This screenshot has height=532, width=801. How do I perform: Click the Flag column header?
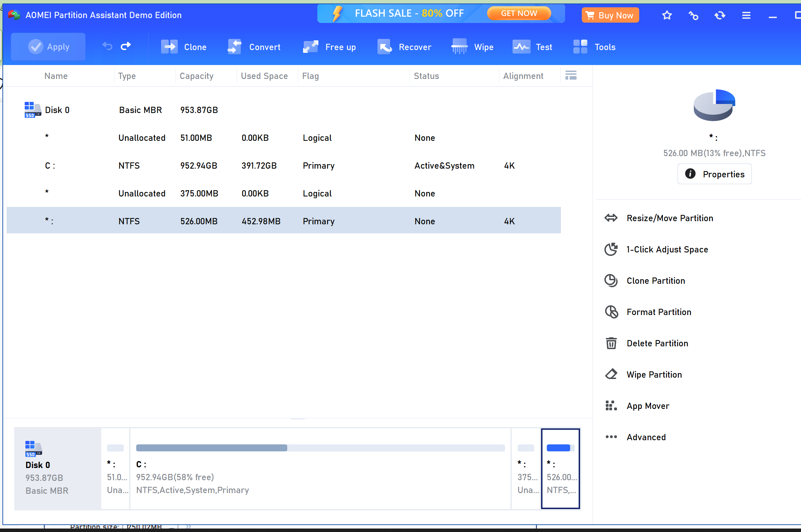pos(310,76)
